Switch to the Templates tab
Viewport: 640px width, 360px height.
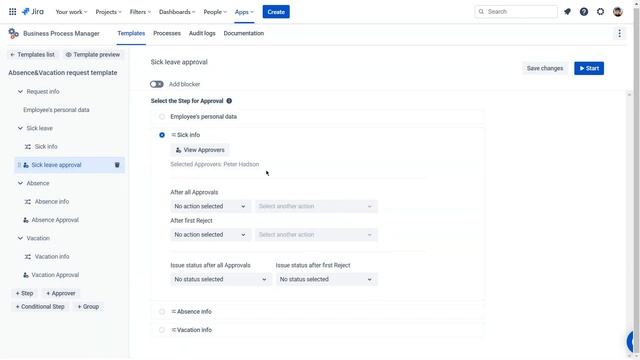(131, 33)
